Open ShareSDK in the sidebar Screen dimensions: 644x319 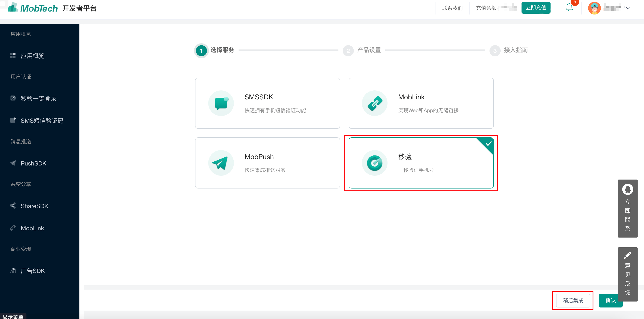(34, 206)
